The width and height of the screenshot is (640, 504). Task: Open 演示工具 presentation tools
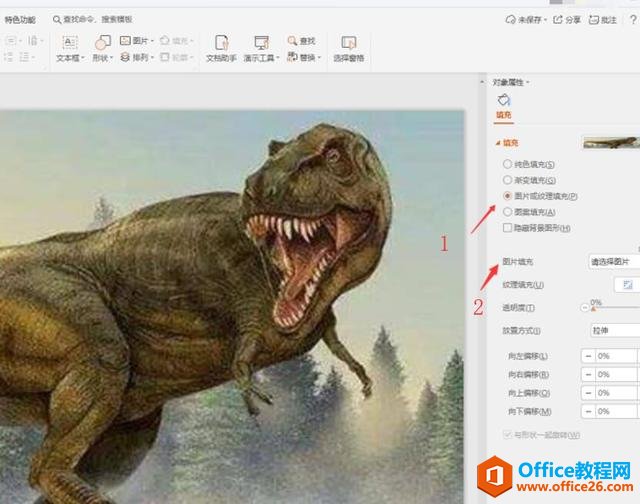pos(261,49)
